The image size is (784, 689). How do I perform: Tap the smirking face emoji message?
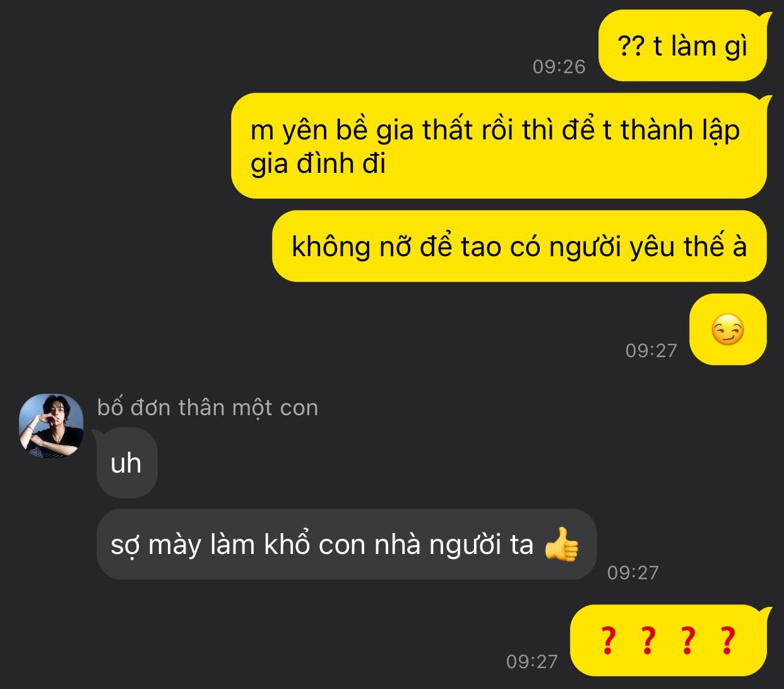pyautogui.click(x=728, y=329)
